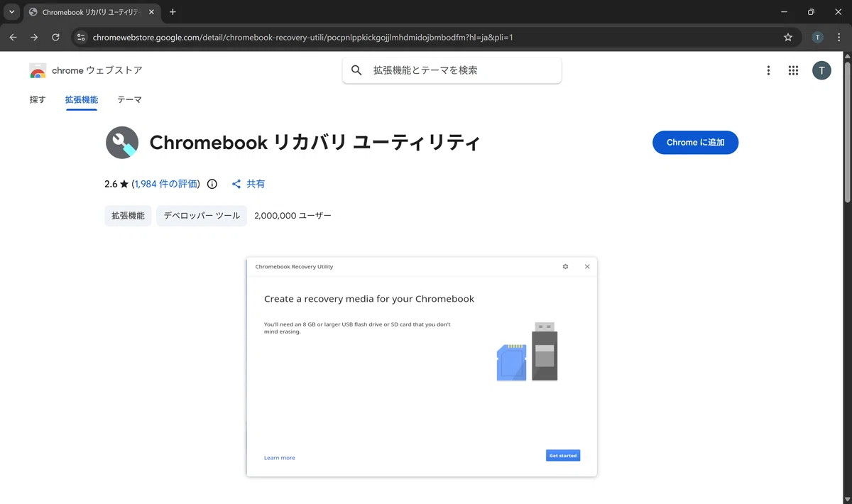Click the 2,000,000 ユーザー text
The image size is (852, 504).
point(293,215)
